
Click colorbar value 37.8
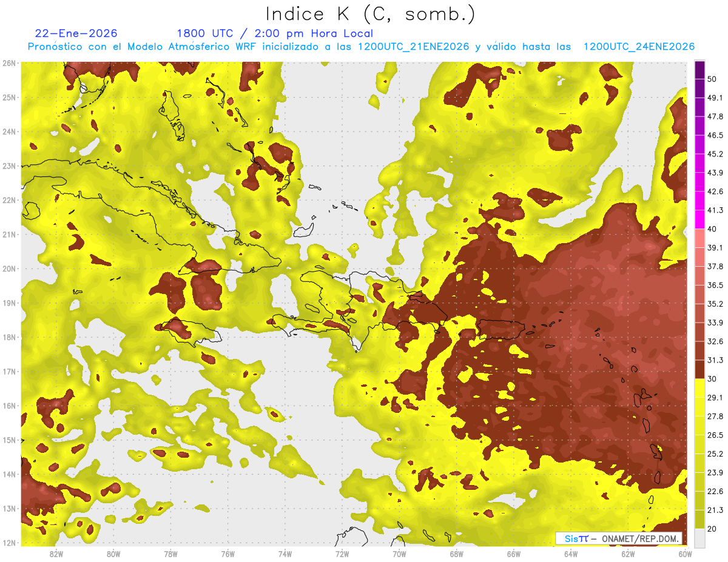715,267
